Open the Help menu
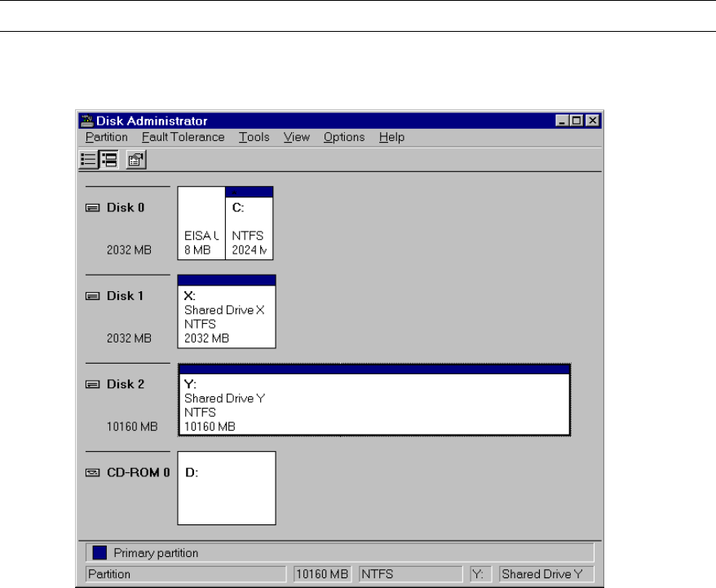 (391, 137)
